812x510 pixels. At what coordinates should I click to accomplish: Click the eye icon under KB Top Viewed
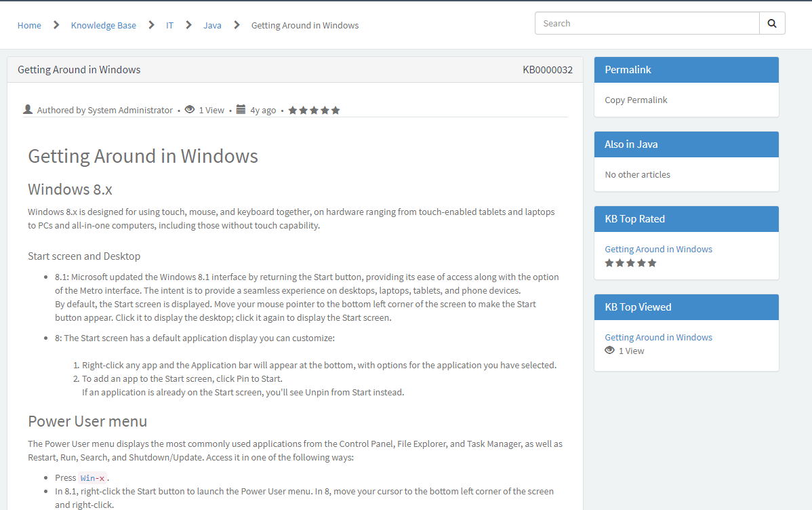pyautogui.click(x=609, y=350)
